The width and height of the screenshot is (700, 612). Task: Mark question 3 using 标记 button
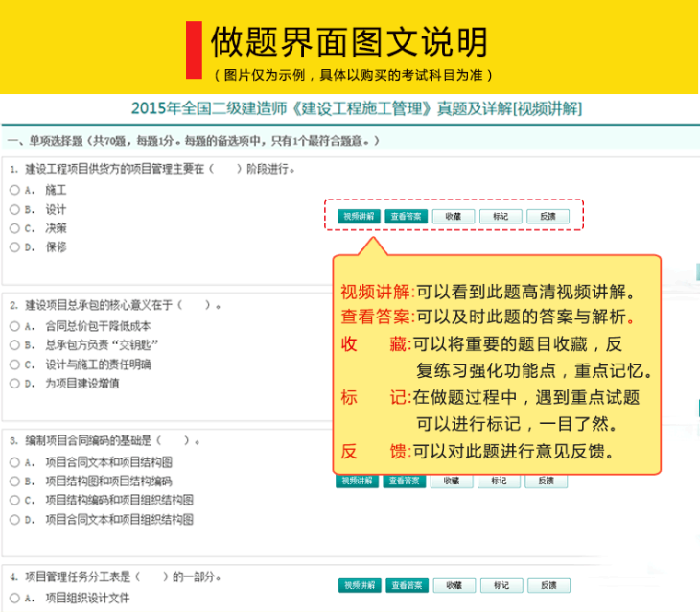(499, 481)
